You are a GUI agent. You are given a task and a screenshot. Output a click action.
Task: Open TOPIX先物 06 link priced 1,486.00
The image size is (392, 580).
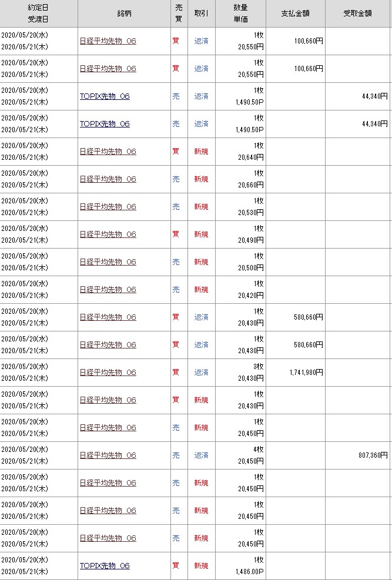pyautogui.click(x=105, y=566)
